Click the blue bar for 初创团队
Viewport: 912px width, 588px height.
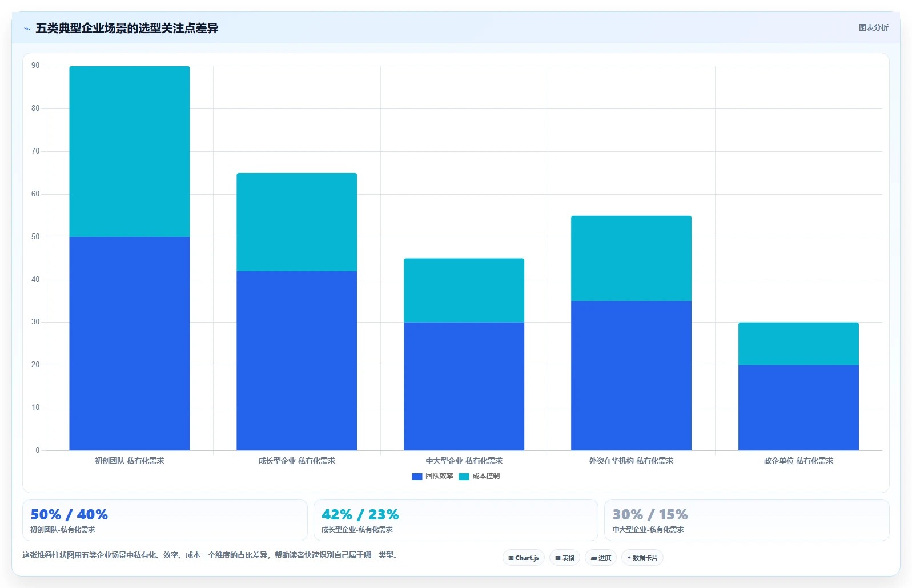pos(130,344)
